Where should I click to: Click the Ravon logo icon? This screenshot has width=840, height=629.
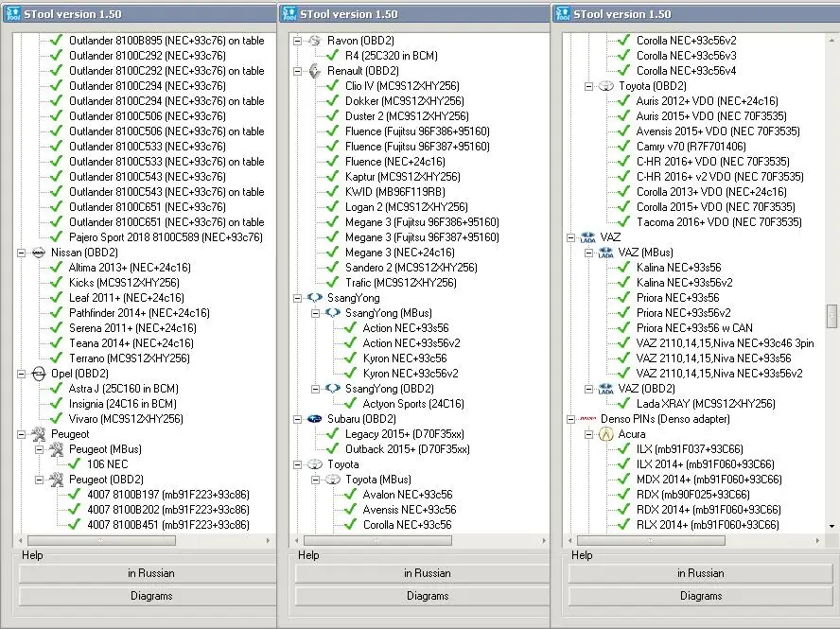point(315,41)
